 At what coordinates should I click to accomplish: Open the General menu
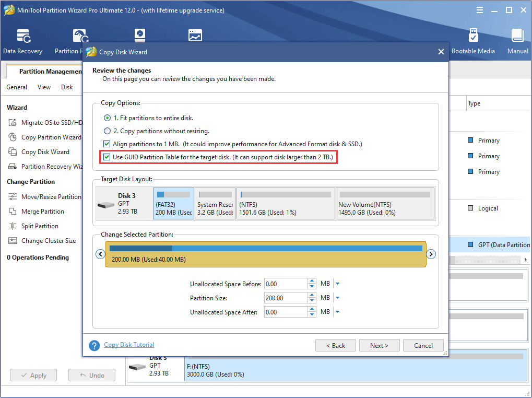[17, 87]
